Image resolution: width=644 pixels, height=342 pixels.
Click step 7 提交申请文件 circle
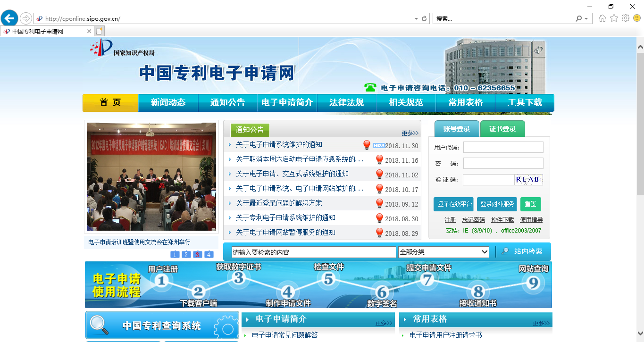427,280
